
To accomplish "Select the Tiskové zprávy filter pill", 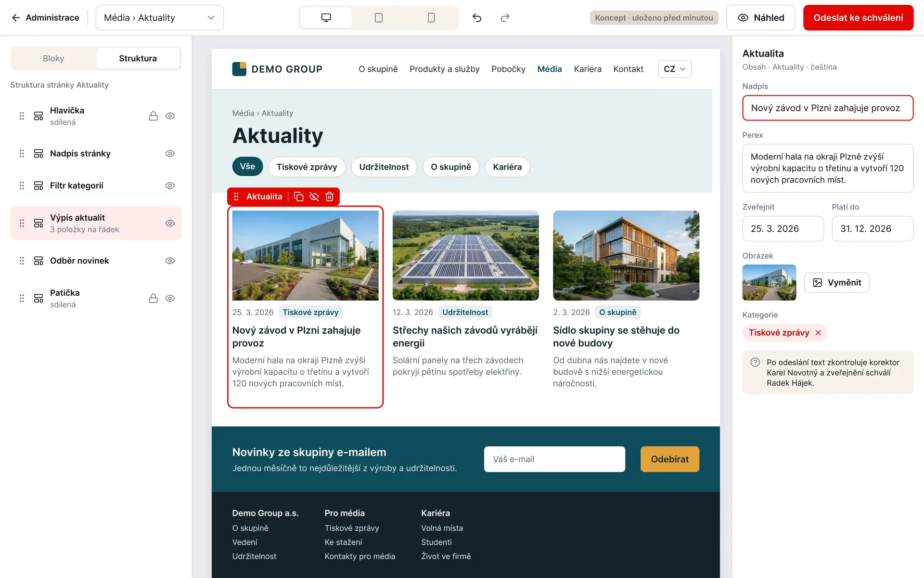I will pos(307,167).
